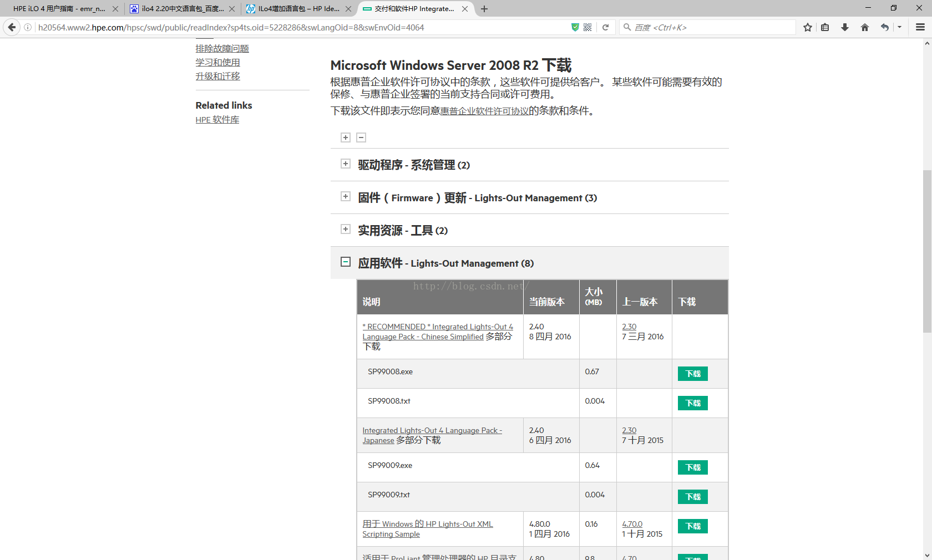This screenshot has height=560, width=932.
Task: Expand all sections with plus icon
Action: point(346,138)
